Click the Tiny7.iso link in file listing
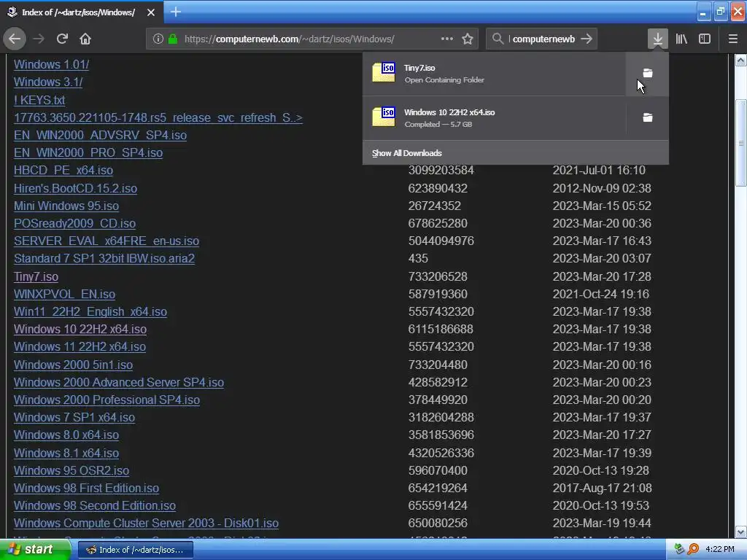The height and width of the screenshot is (560, 747). point(36,276)
